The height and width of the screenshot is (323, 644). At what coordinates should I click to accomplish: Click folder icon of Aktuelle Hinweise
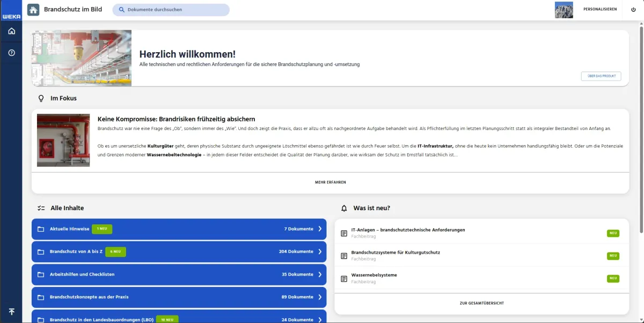pos(41,229)
